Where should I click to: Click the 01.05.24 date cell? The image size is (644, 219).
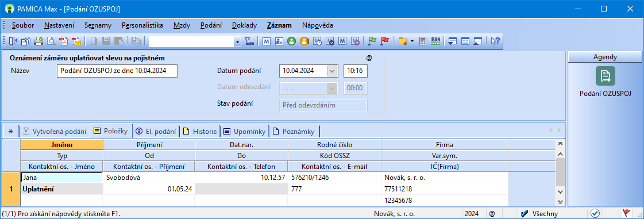point(149,189)
